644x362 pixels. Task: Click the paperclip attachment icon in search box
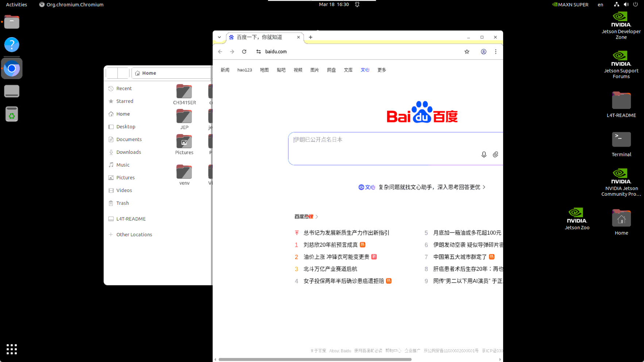(x=495, y=155)
